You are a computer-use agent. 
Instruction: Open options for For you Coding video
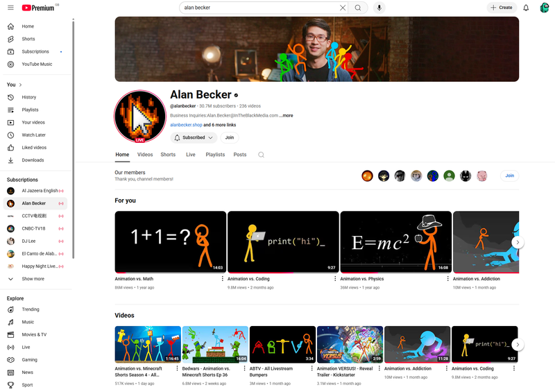pos(335,279)
